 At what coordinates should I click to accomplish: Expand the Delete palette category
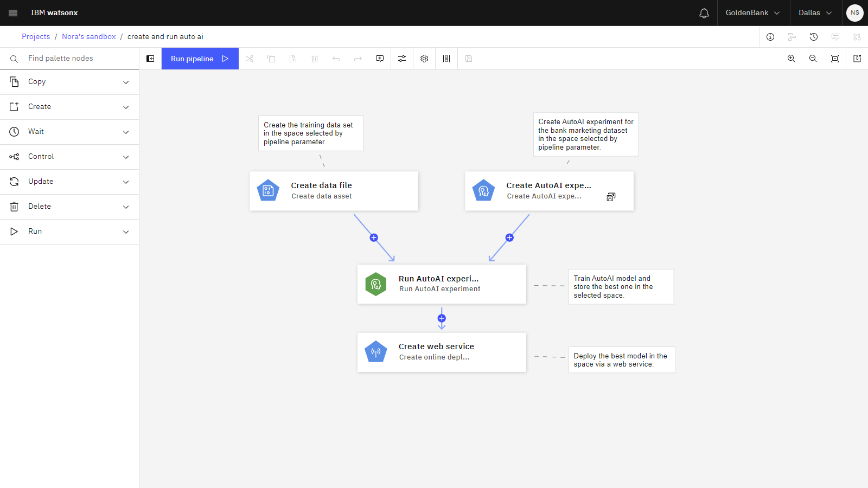(x=69, y=207)
